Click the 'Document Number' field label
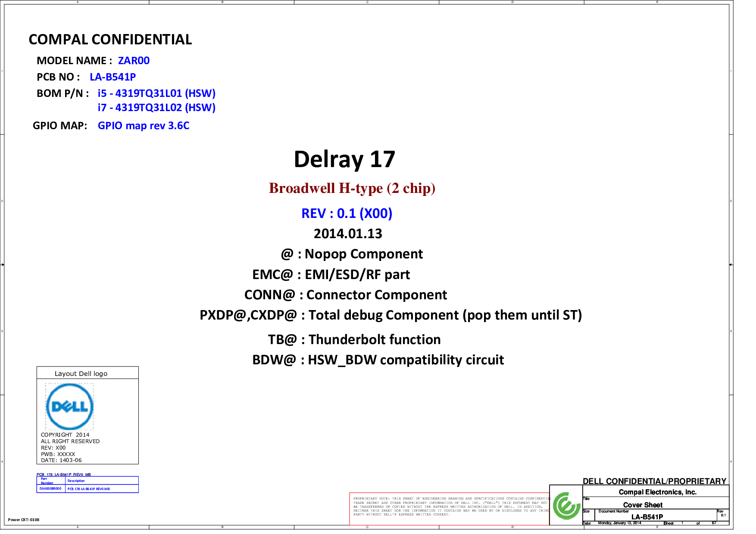 pyautogui.click(x=613, y=511)
